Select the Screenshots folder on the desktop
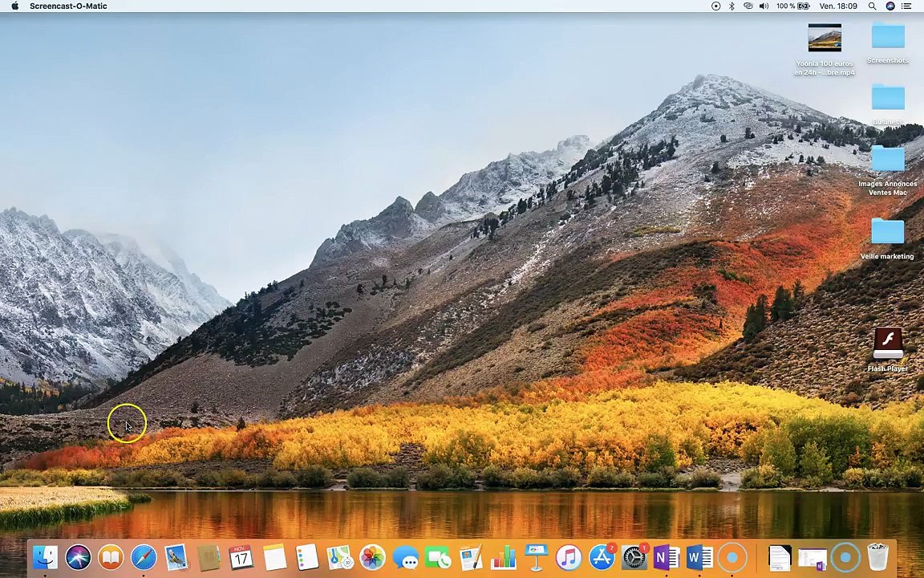The height and width of the screenshot is (578, 924). point(888,43)
